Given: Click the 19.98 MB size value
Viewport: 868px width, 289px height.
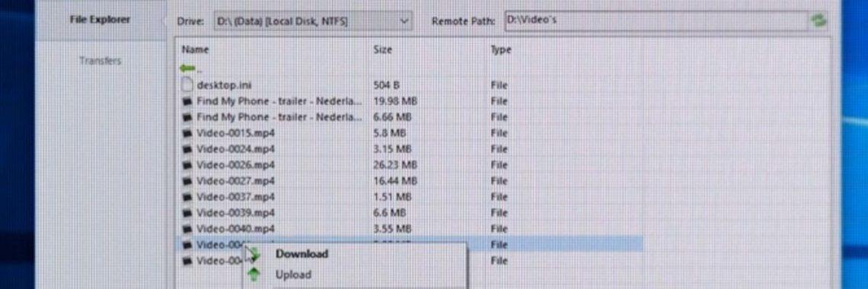Looking at the screenshot, I should [x=395, y=101].
